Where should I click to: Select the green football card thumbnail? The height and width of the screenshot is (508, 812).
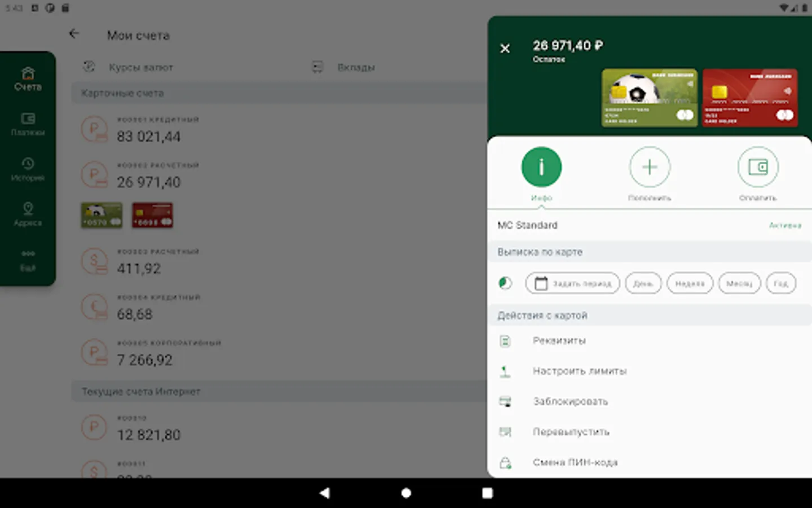coord(649,97)
